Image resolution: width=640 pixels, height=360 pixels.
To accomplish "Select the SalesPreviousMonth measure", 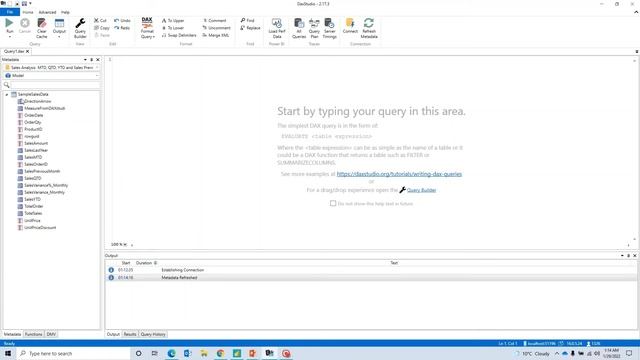I will pyautogui.click(x=42, y=171).
